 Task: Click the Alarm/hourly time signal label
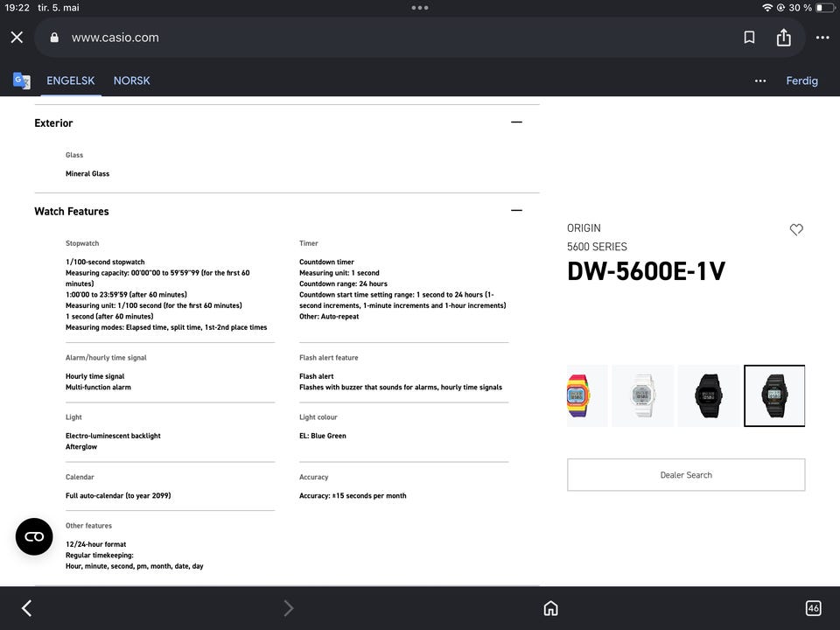pyautogui.click(x=106, y=357)
